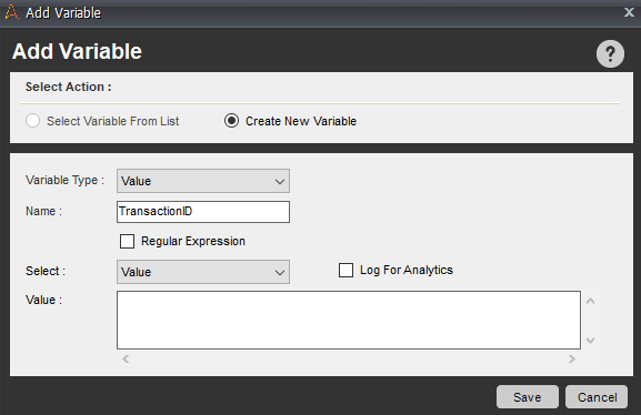641x415 pixels.
Task: Click the Value box scroll down arrow
Action: (x=590, y=340)
